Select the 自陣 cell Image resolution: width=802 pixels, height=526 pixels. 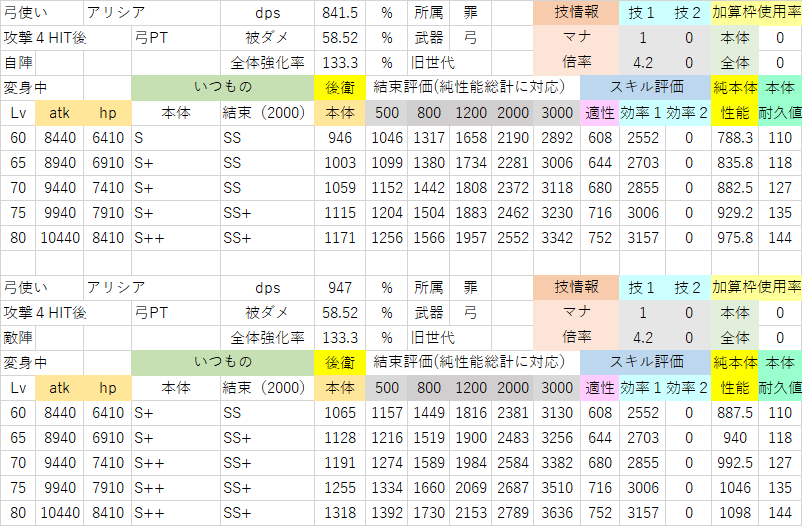[x=18, y=62]
